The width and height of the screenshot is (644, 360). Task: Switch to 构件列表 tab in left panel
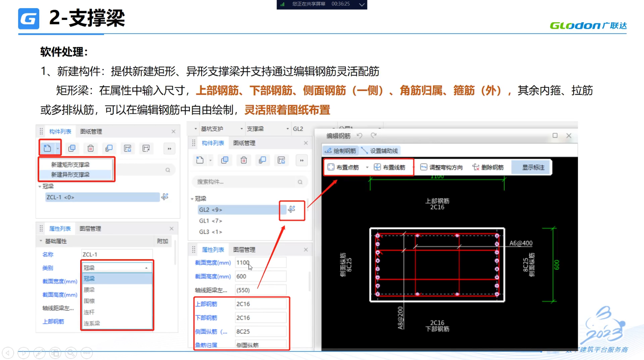(60, 131)
